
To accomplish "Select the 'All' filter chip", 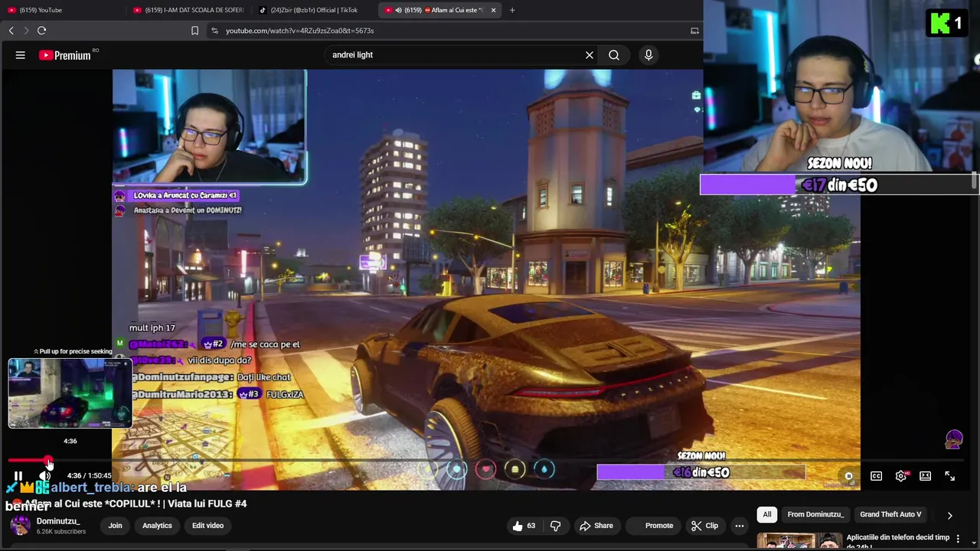I will pyautogui.click(x=767, y=514).
